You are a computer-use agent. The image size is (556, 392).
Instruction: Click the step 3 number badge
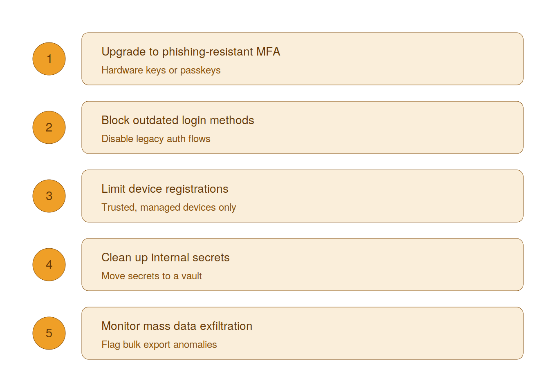click(x=49, y=196)
